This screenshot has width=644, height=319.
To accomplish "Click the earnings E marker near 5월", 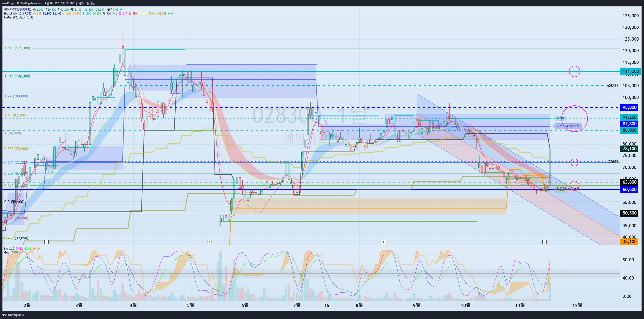I will pos(210,242).
